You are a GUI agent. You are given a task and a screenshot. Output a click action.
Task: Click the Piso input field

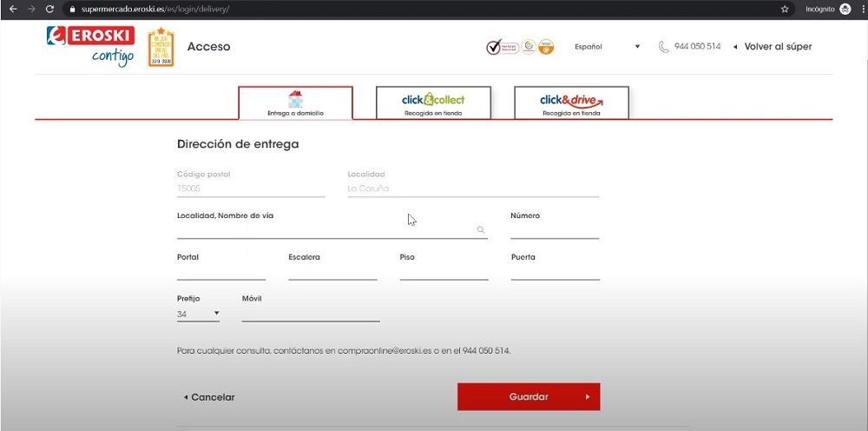pyautogui.click(x=444, y=272)
